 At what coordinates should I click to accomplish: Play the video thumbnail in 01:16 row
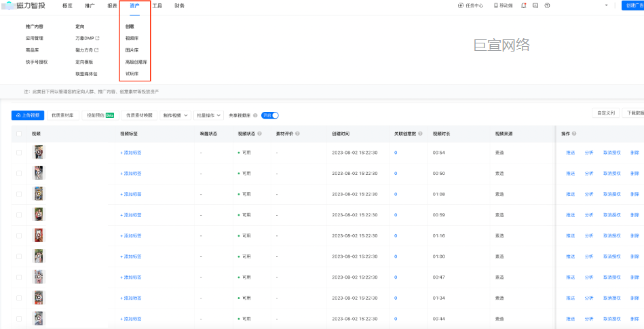click(x=39, y=235)
